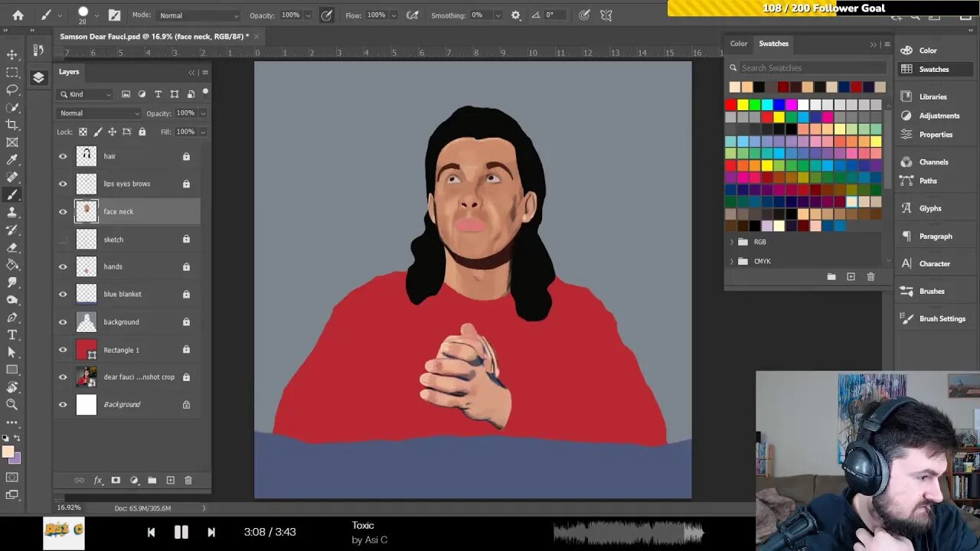Open the Layers panel menu

205,73
